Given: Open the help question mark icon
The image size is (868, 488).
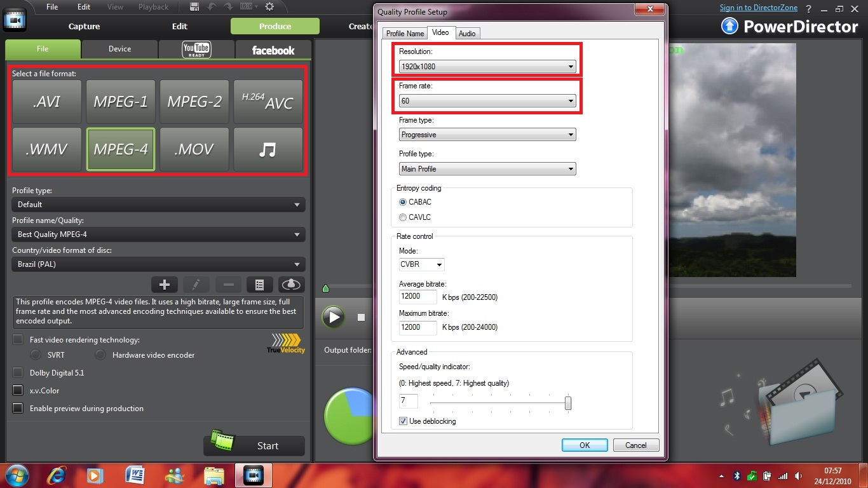Looking at the screenshot, I should click(x=810, y=8).
